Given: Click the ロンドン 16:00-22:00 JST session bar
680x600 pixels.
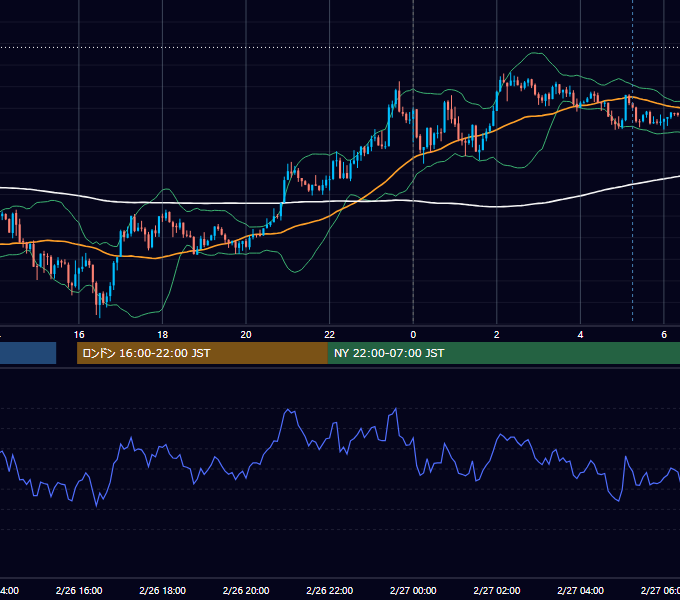Looking at the screenshot, I should coord(202,353).
